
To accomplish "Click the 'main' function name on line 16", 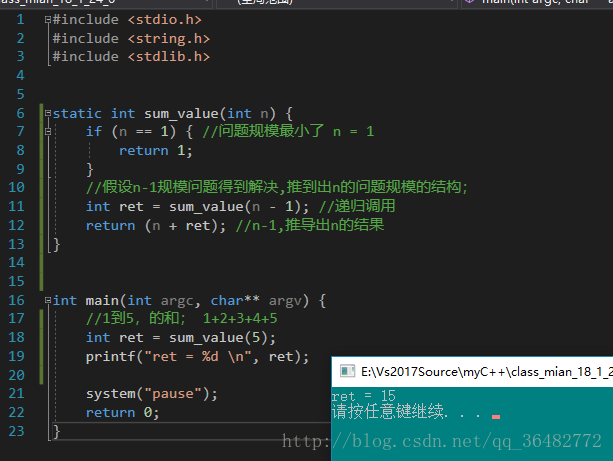I will [x=102, y=300].
